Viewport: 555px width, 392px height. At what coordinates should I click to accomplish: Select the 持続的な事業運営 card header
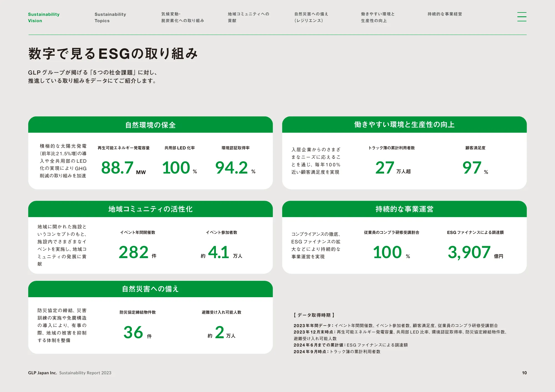[x=404, y=209]
